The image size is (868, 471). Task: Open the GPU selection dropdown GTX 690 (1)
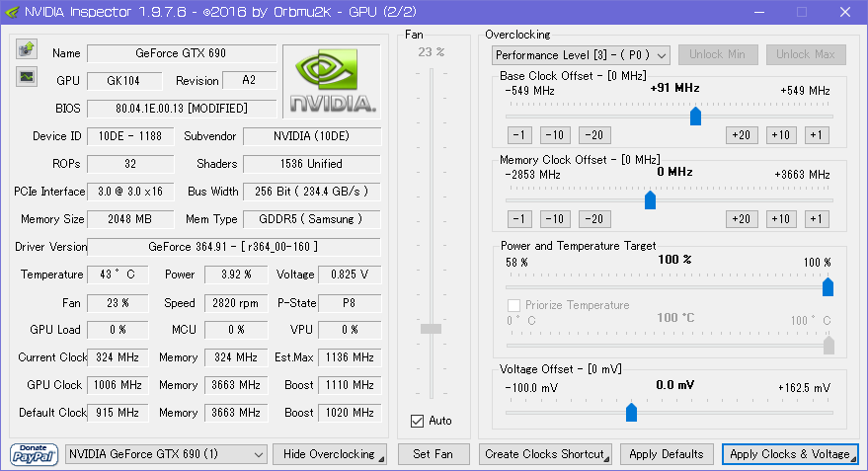point(166,454)
